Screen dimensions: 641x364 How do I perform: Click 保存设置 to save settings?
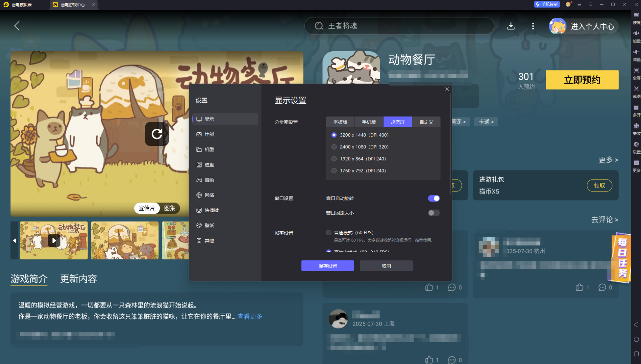point(328,266)
